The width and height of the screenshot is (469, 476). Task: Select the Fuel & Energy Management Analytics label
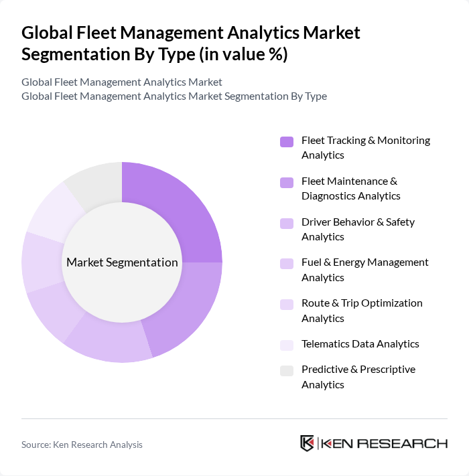click(364, 270)
